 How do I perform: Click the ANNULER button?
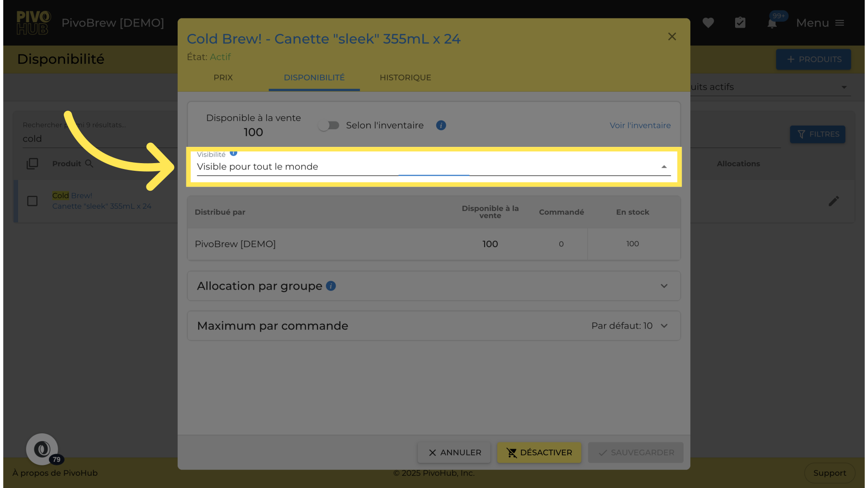[454, 452]
